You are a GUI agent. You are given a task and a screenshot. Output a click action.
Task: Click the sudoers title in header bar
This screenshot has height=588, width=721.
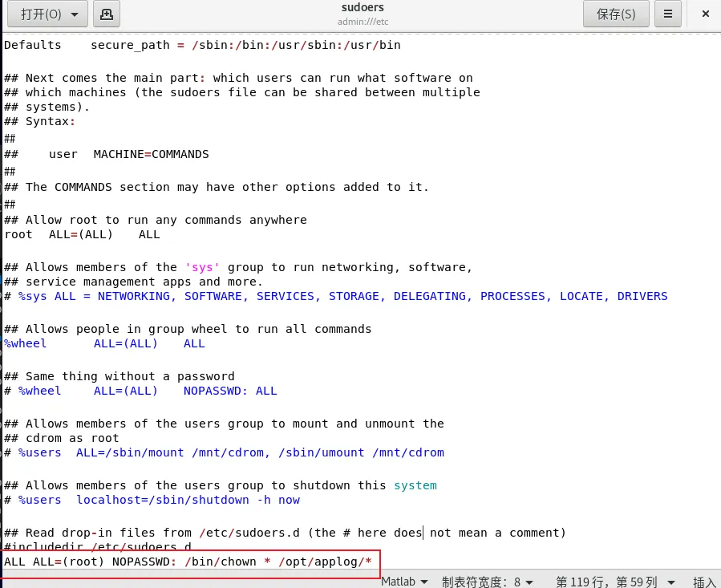point(361,8)
